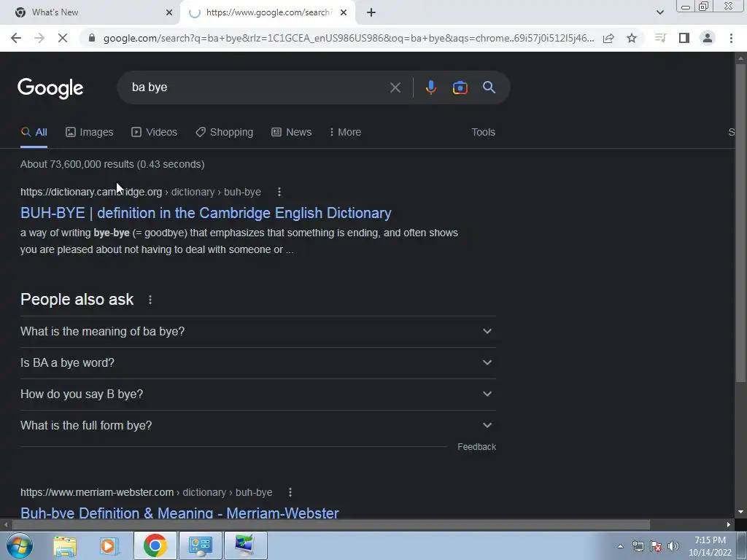Open BUH-BYE Cambridge English Dictionary result

[x=206, y=213]
